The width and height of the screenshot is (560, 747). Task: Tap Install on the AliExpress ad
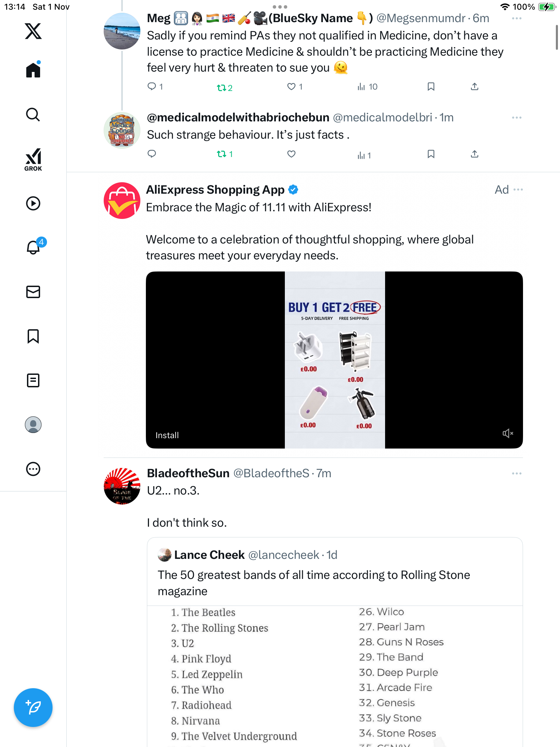[x=167, y=435]
